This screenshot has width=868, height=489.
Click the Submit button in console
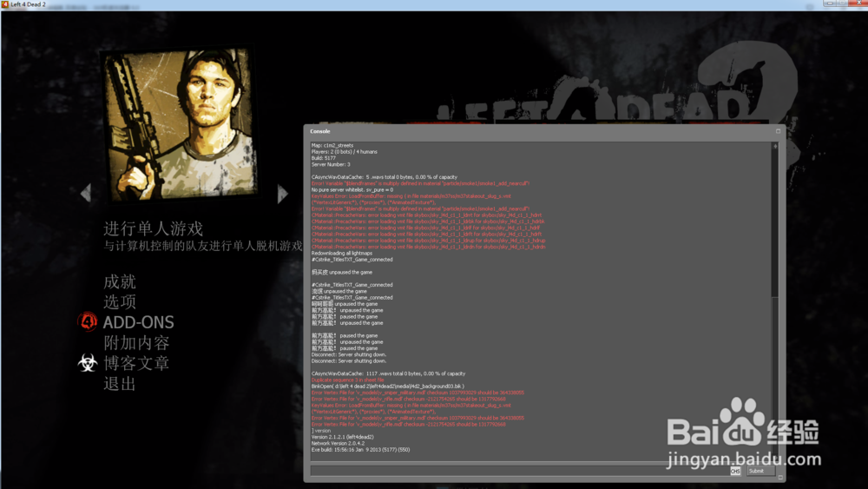pyautogui.click(x=759, y=471)
